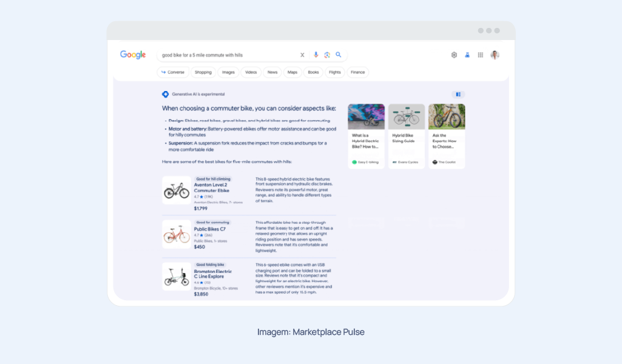Open Aventon Level.2 Commuter Ebike title
The image size is (622, 364).
211,187
